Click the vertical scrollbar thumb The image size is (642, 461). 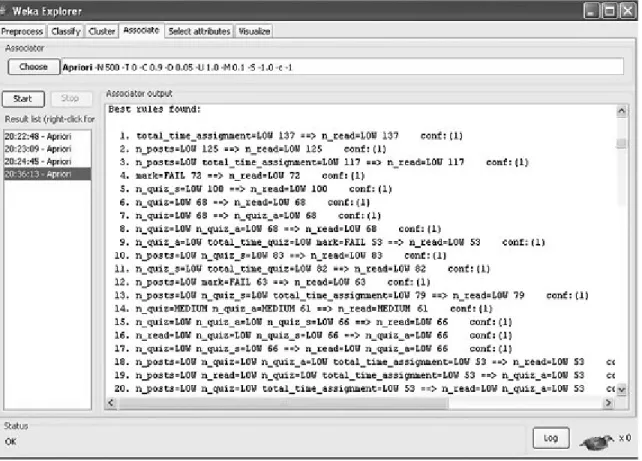[622, 143]
